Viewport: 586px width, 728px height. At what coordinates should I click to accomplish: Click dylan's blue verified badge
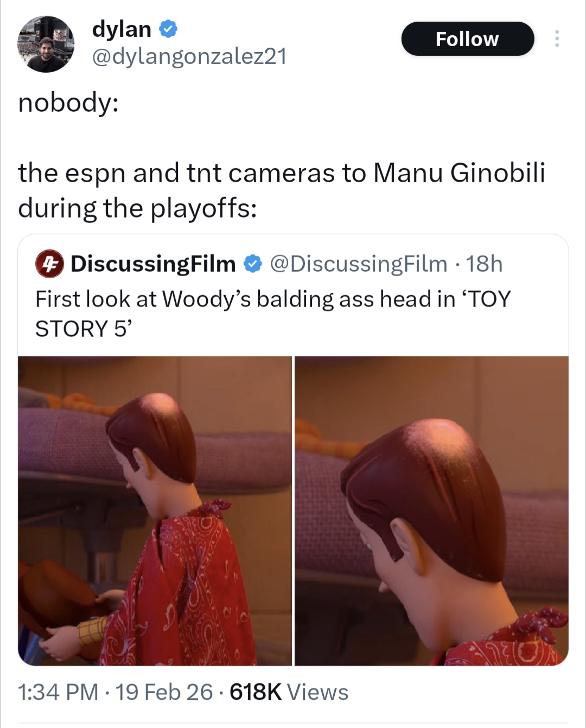click(168, 29)
